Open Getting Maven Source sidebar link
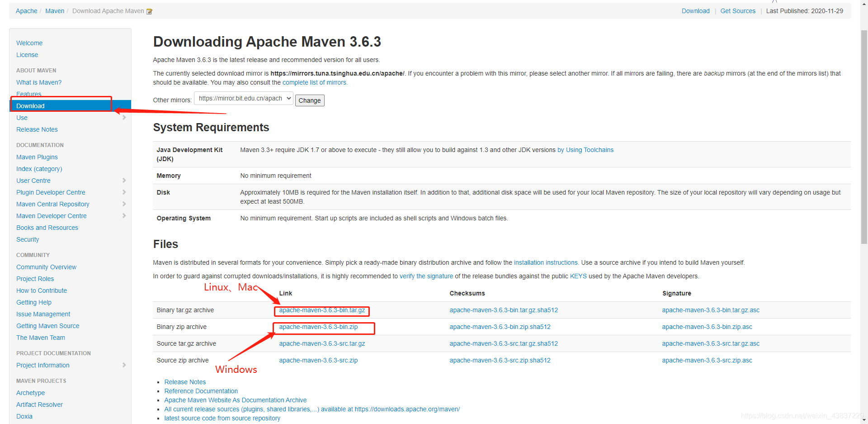Image resolution: width=868 pixels, height=424 pixels. click(47, 326)
